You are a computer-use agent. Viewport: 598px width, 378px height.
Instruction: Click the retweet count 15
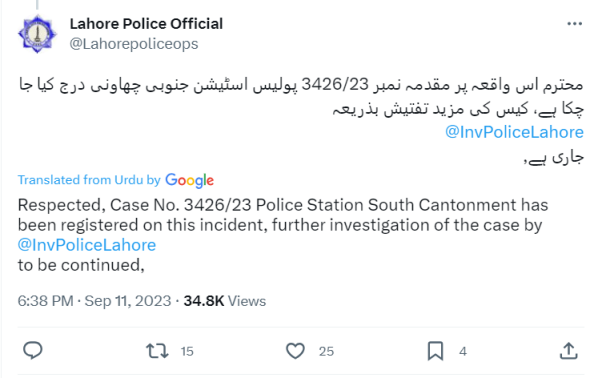coord(187,351)
